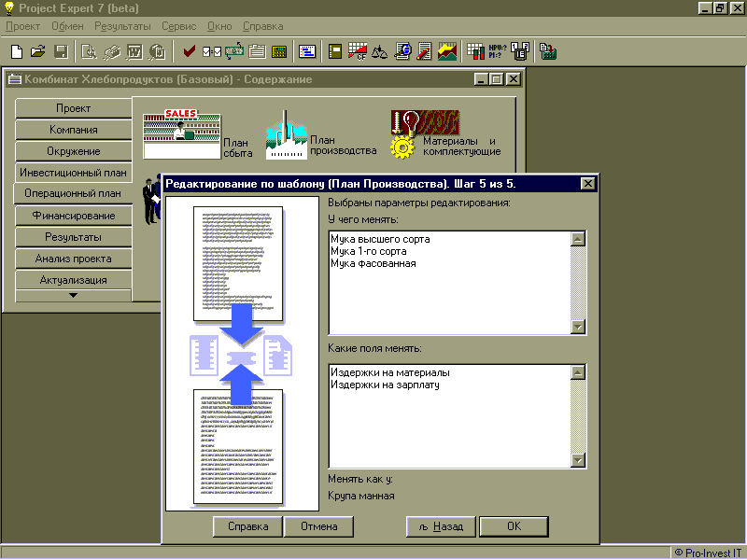This screenshot has width=747, height=560.
Task: Click the colored area chart toolbar icon
Action: [x=447, y=51]
